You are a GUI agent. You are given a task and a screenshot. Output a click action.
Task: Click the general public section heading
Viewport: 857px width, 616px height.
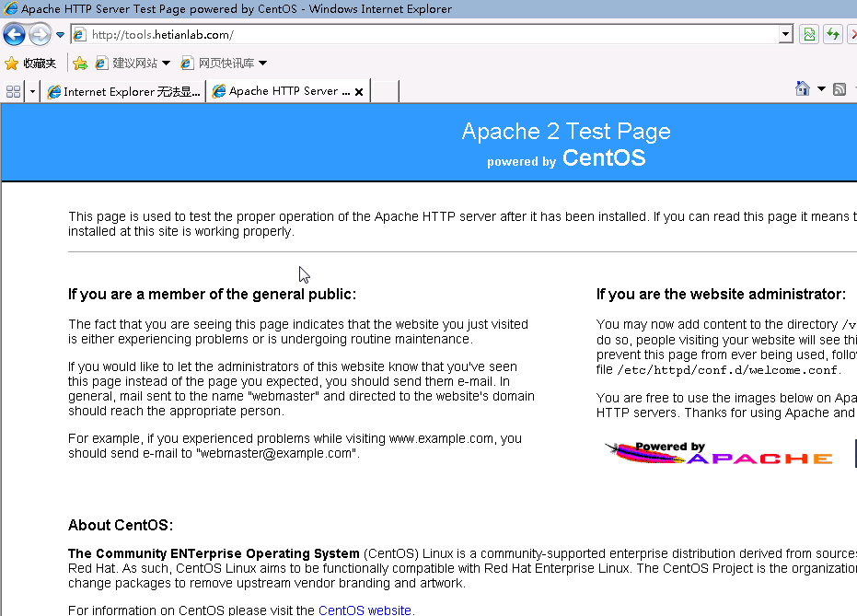(x=212, y=295)
